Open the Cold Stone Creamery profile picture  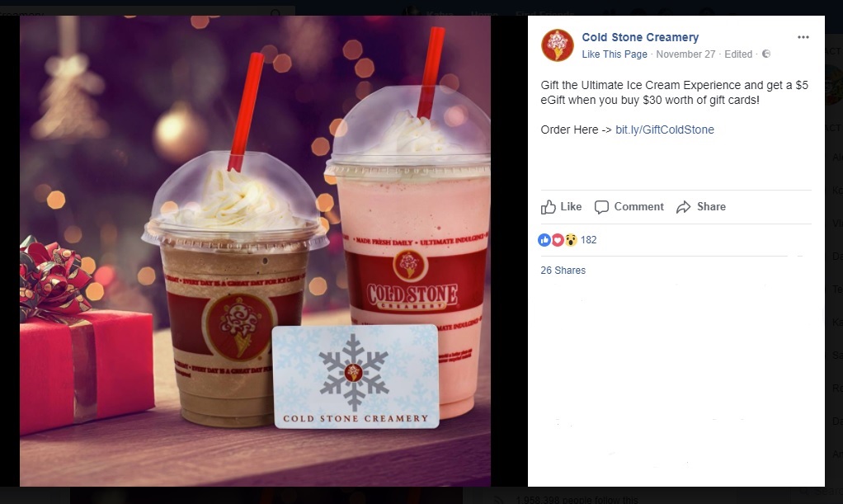[x=558, y=45]
